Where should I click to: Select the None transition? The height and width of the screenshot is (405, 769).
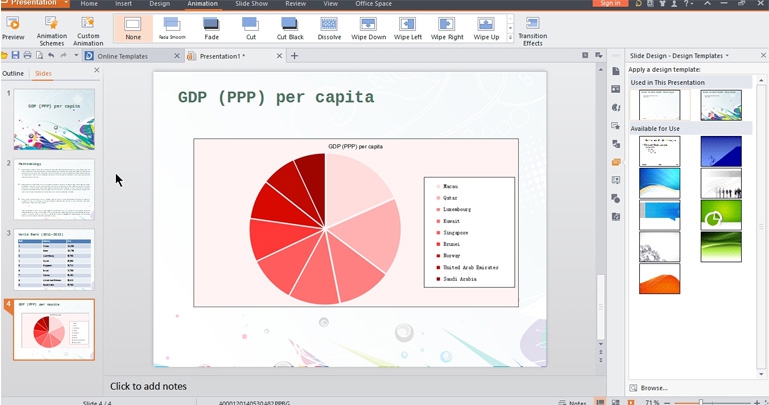pyautogui.click(x=133, y=28)
